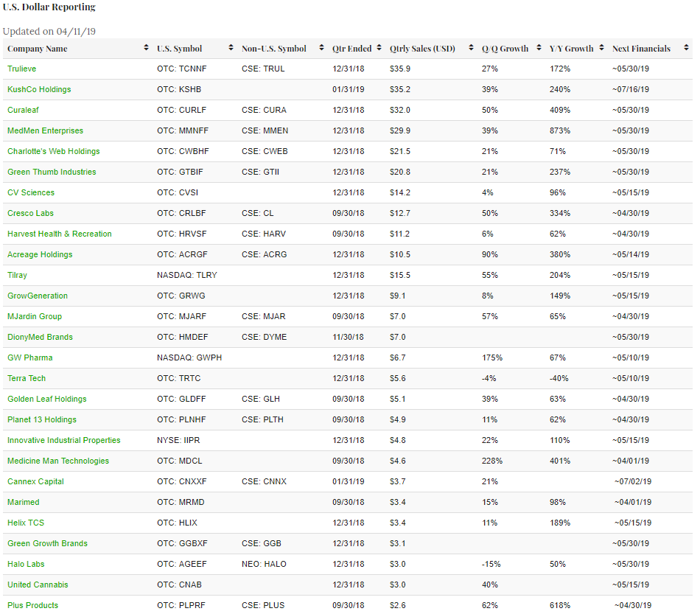Screen dimensions: 700x614
Task: Open MedMen Enterprises link
Action: click(x=45, y=130)
